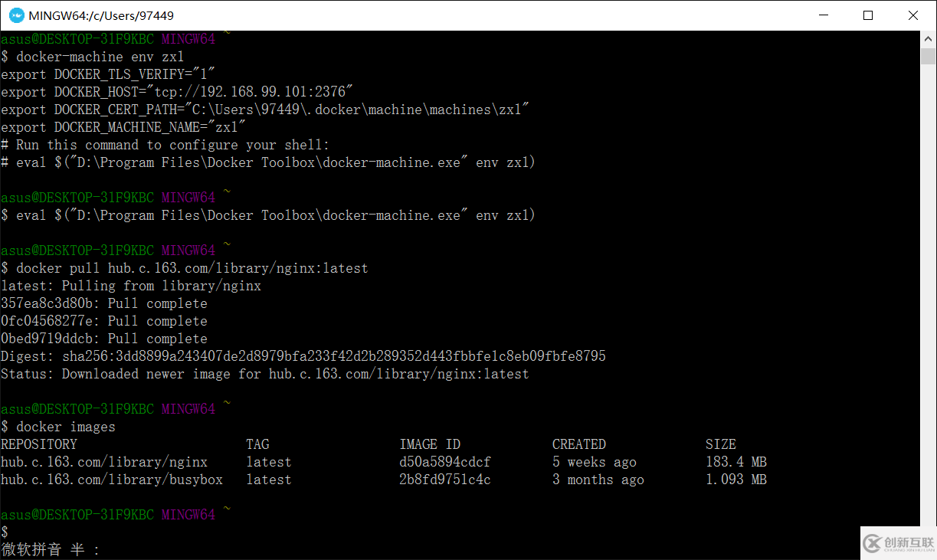Click the export DOCKER_MACHINE_NAME line
The image size is (937, 560).
click(x=123, y=127)
